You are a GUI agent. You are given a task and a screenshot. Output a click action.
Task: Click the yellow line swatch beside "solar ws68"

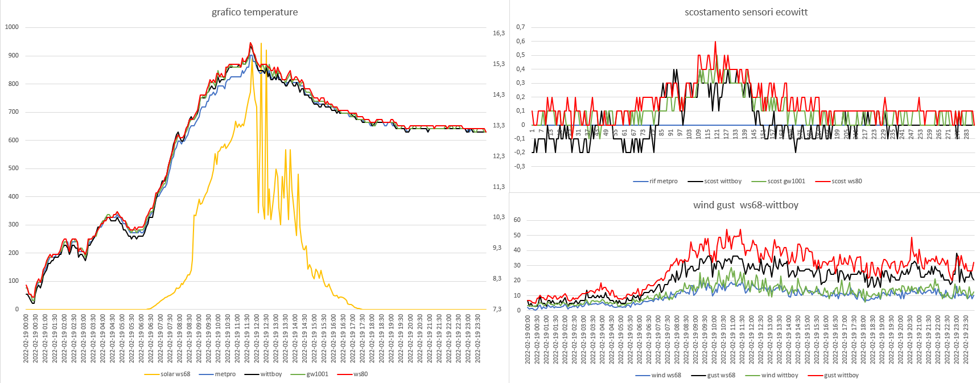pos(151,374)
